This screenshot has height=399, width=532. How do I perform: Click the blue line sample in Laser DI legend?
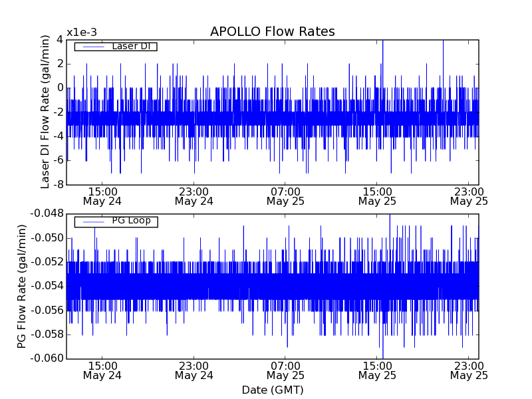coord(90,47)
